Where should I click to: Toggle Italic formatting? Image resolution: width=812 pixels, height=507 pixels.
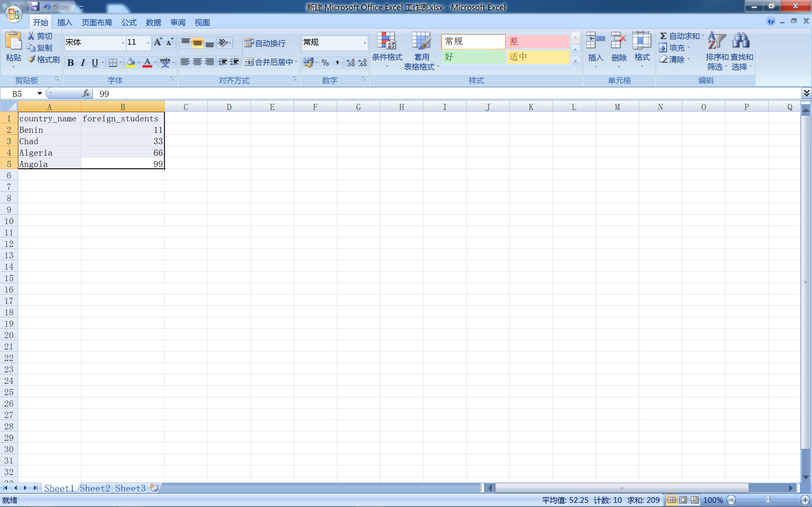point(83,63)
